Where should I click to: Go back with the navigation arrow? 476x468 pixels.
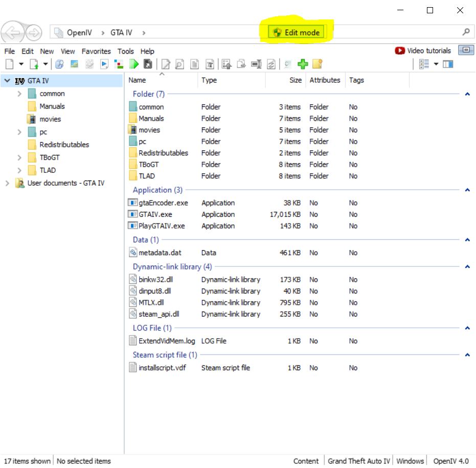click(x=12, y=32)
